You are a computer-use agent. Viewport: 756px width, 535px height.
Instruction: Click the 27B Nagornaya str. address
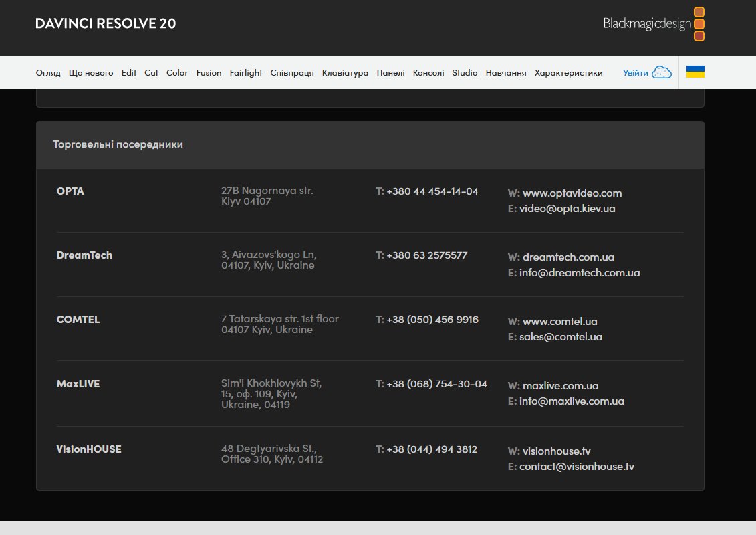[x=267, y=196]
